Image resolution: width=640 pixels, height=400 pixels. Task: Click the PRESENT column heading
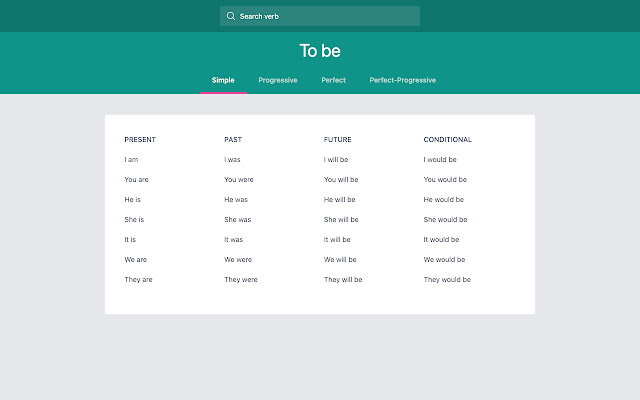click(x=140, y=140)
